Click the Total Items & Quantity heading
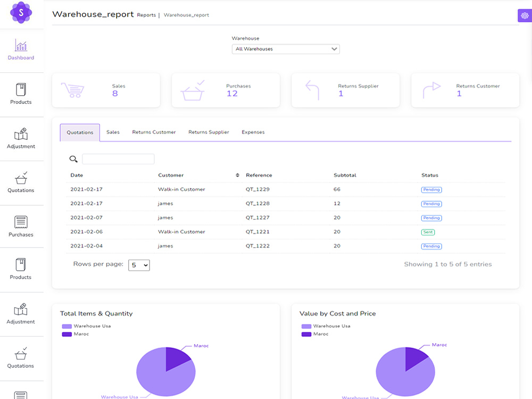The image size is (532, 399). [96, 313]
